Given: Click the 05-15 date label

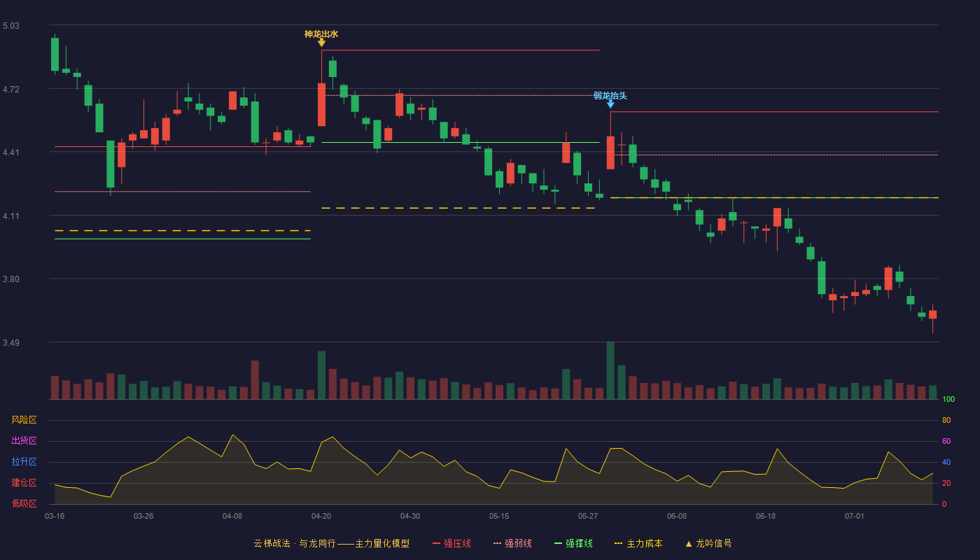Looking at the screenshot, I should tap(499, 516).
